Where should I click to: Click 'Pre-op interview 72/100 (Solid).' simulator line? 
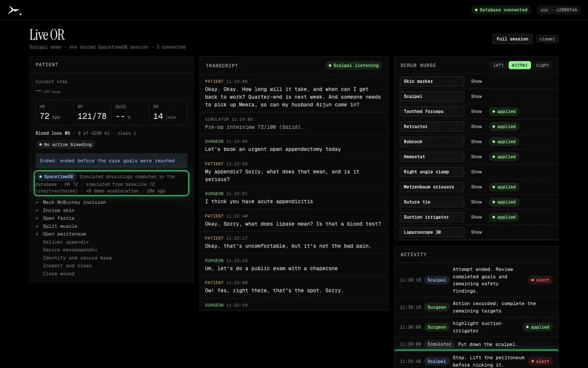(x=254, y=127)
